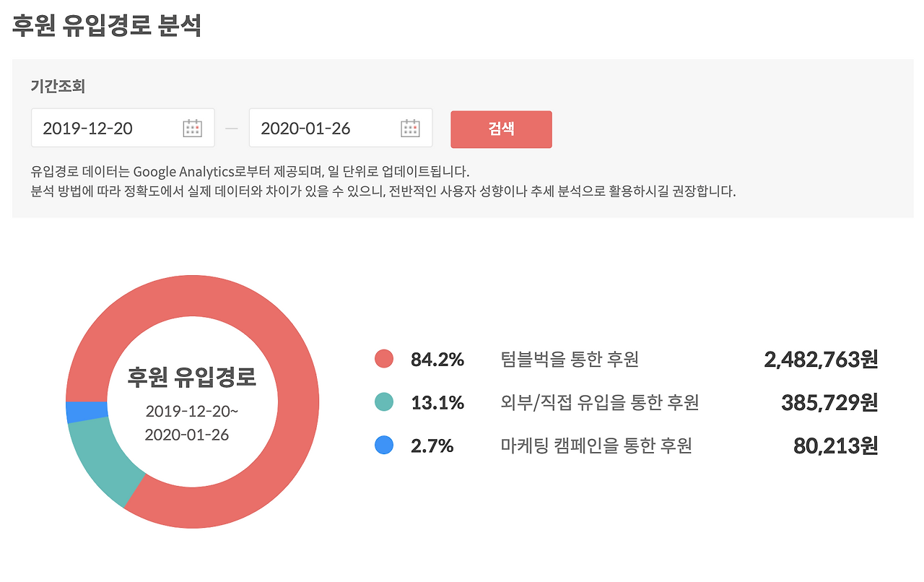The height and width of the screenshot is (582, 924).
Task: Open the calendar icon beside start date
Action: click(193, 127)
